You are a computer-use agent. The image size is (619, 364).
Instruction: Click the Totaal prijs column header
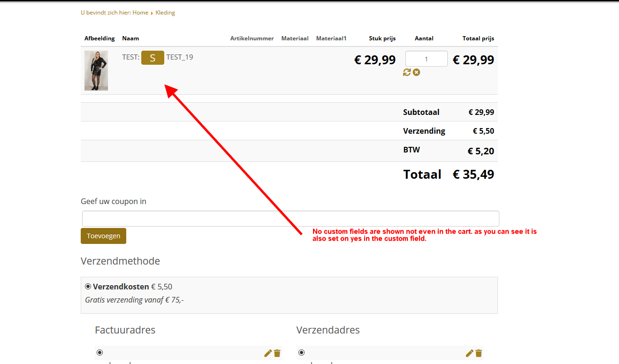point(478,38)
